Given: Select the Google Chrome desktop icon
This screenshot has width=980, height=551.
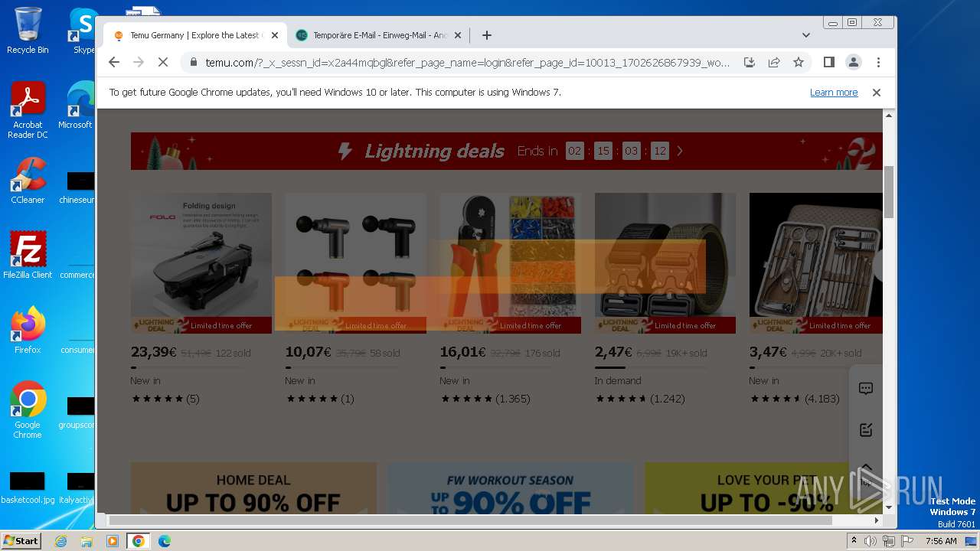Looking at the screenshot, I should (x=28, y=409).
